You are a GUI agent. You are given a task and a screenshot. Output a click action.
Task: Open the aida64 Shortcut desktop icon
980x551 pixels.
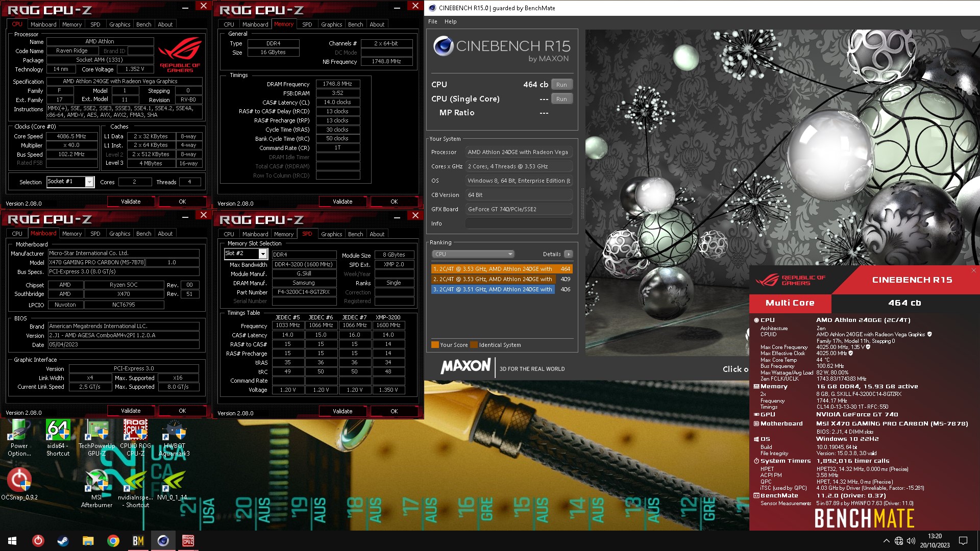[58, 438]
